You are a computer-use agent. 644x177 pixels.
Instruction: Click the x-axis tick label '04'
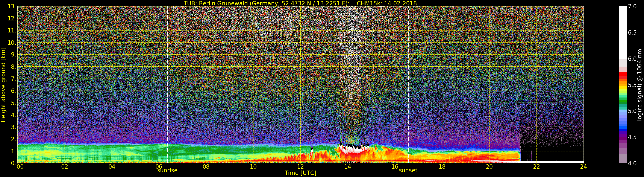(x=112, y=167)
